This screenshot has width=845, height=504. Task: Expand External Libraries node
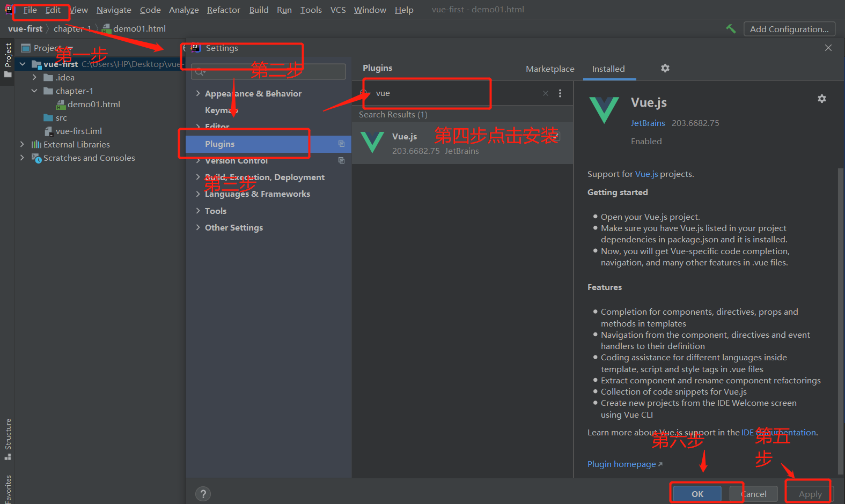22,145
